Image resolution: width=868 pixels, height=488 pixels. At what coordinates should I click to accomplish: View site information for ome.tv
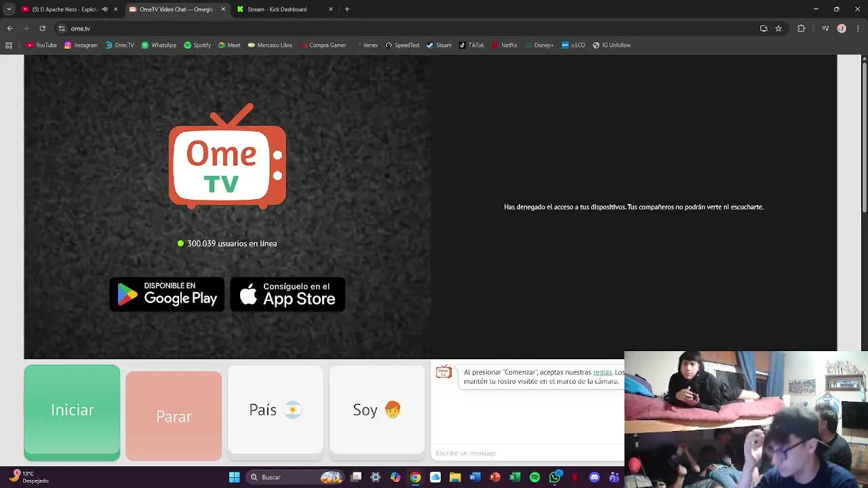tap(62, 28)
